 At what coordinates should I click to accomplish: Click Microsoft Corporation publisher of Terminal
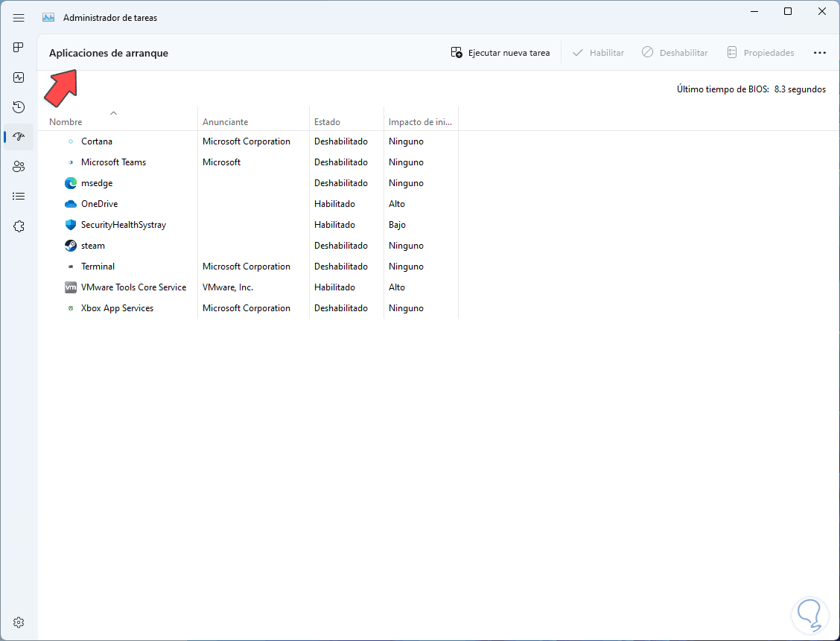point(246,267)
